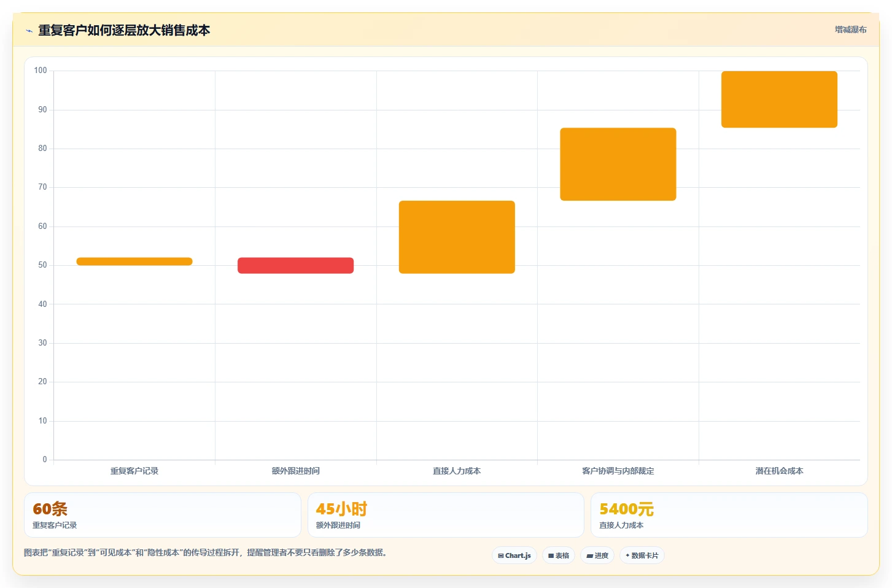Viewport: 892px width, 588px height.
Task: Click x-axis label 客户协调与内部裁定
Action: 618,471
